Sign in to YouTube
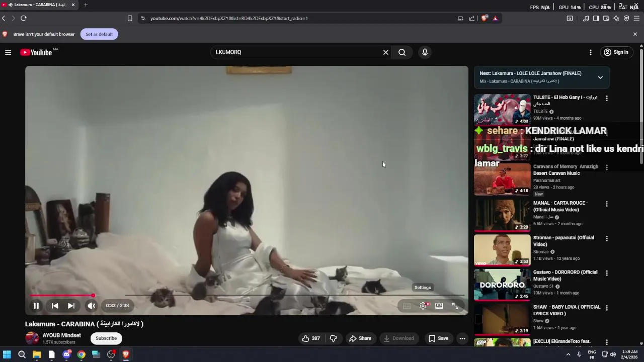 tap(616, 52)
